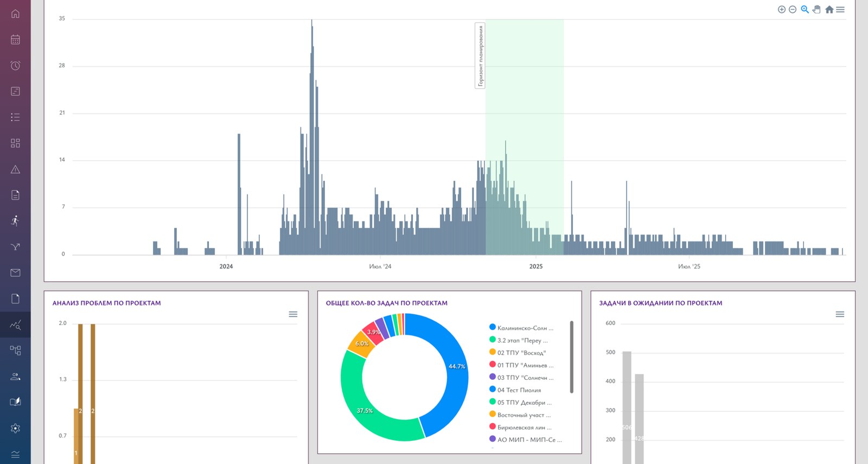Open the open book icon in sidebar
The width and height of the screenshot is (868, 464).
pos(15,402)
